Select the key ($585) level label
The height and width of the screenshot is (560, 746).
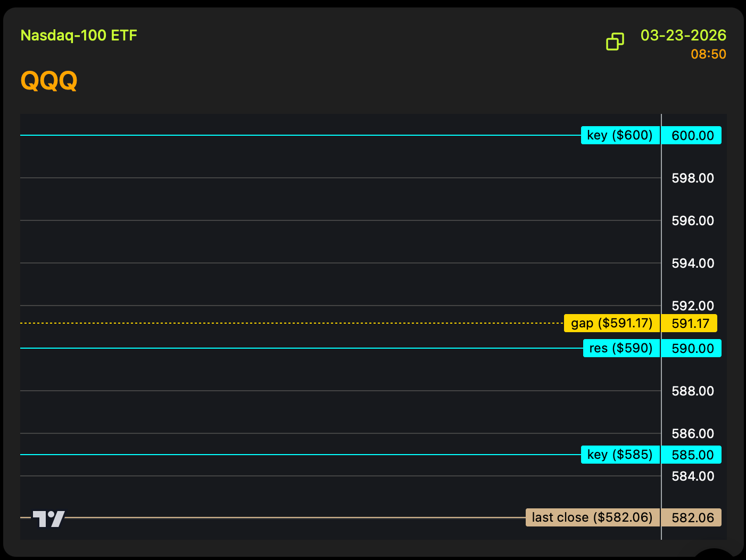point(620,455)
